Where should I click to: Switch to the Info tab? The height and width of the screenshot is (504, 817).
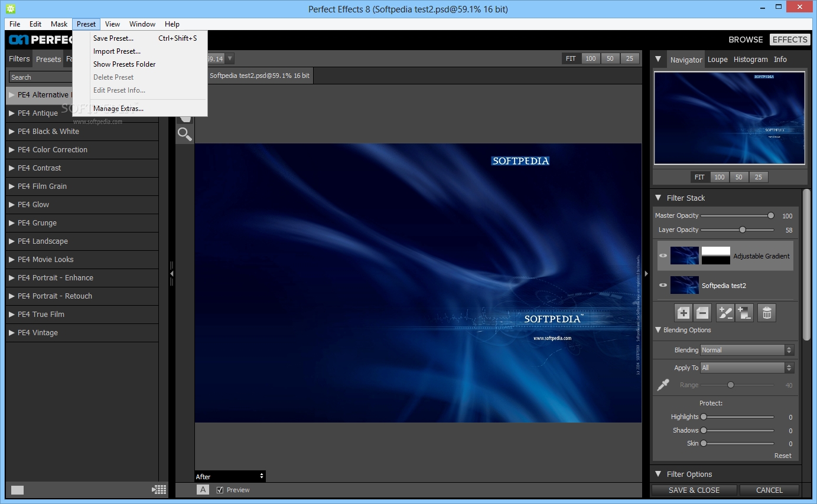[780, 60]
